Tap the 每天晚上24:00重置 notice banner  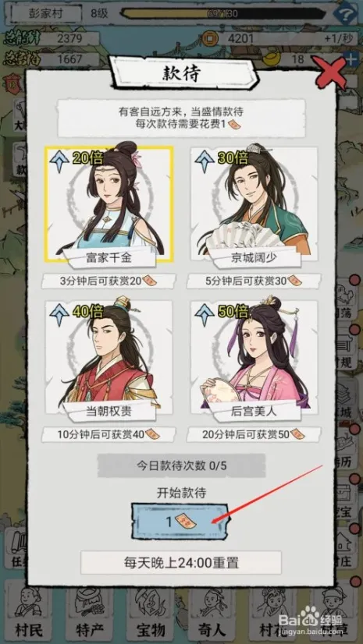click(181, 562)
